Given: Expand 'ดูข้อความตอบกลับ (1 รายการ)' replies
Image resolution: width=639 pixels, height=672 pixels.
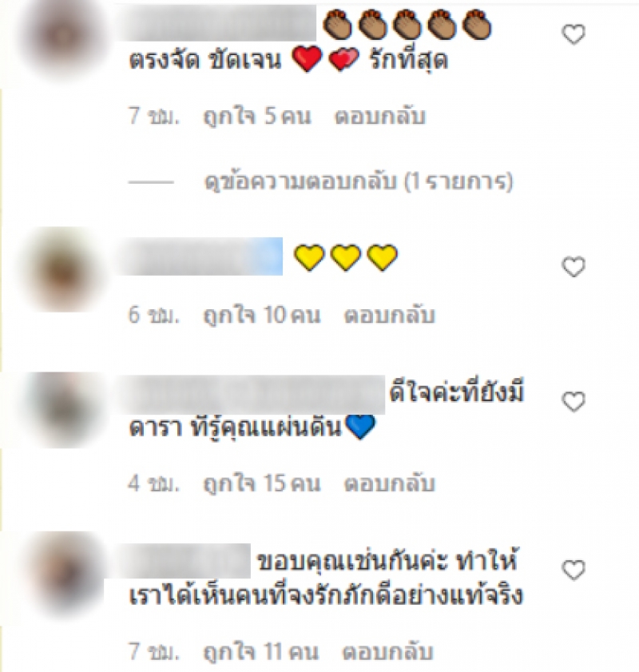Looking at the screenshot, I should point(358,181).
